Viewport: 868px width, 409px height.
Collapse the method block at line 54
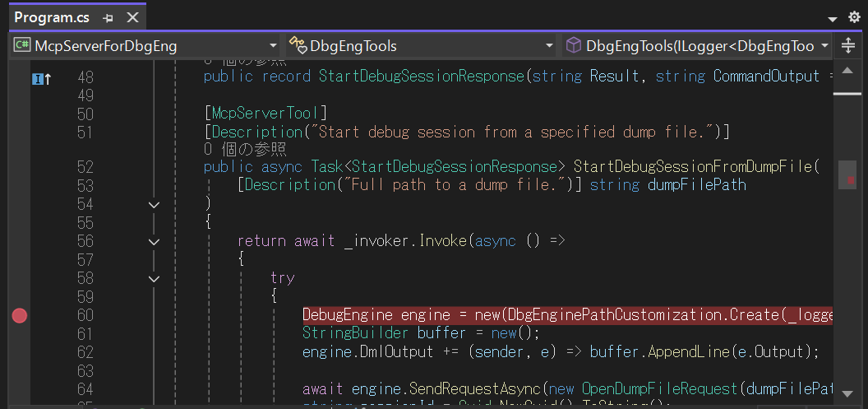tap(155, 205)
